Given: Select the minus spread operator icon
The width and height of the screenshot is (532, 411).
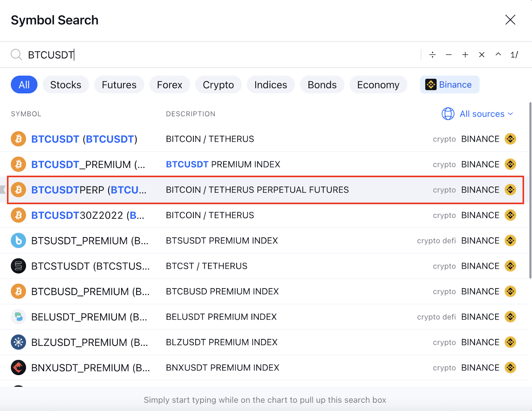Looking at the screenshot, I should pyautogui.click(x=449, y=54).
